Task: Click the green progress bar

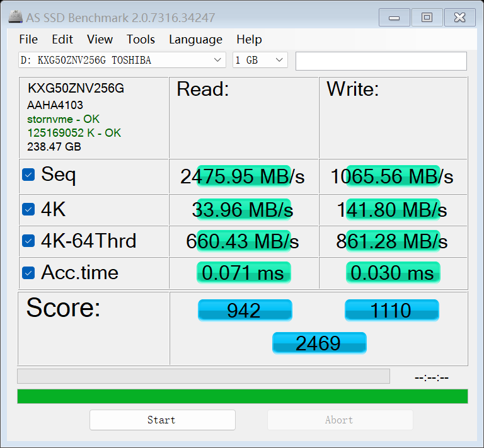Action: click(x=243, y=396)
